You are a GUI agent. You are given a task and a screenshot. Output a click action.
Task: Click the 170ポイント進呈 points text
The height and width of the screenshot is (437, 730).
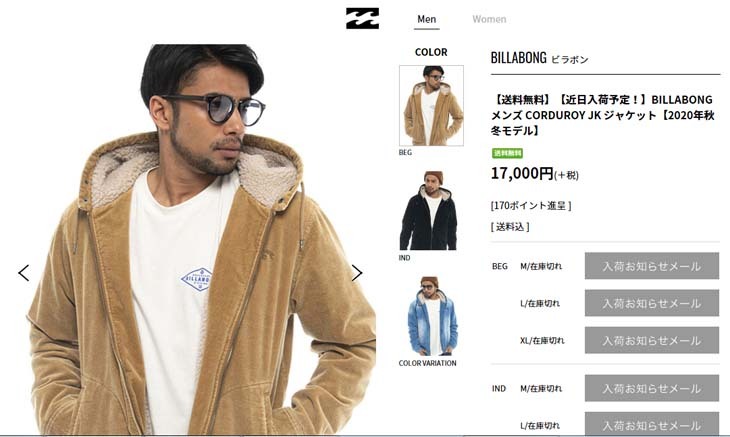pyautogui.click(x=531, y=205)
